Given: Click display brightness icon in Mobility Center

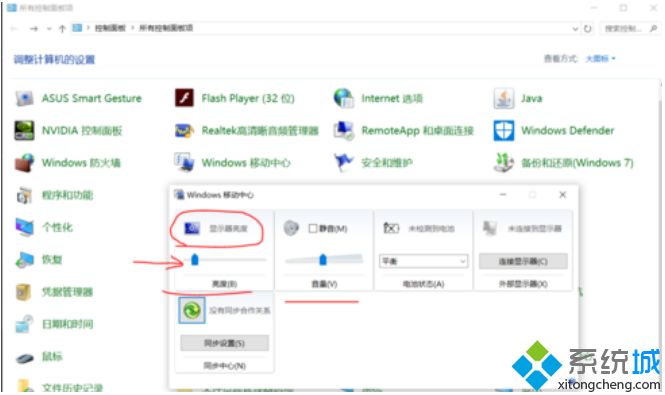Looking at the screenshot, I should pyautogui.click(x=192, y=228).
